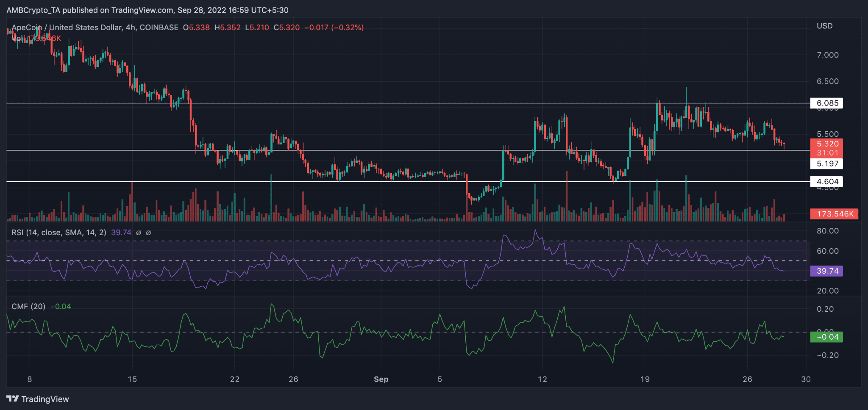The height and width of the screenshot is (410, 868).
Task: Toggle the 39.74 RSI value readout
Action: [x=826, y=270]
